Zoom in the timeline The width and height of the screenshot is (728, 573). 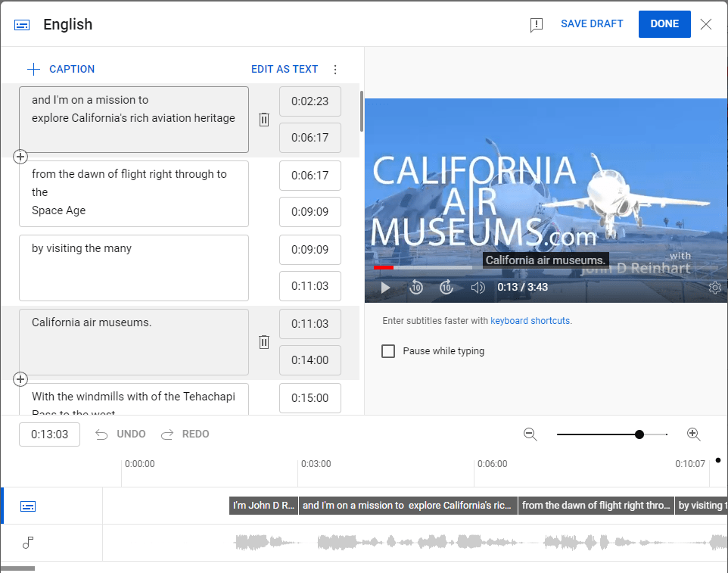click(x=693, y=434)
